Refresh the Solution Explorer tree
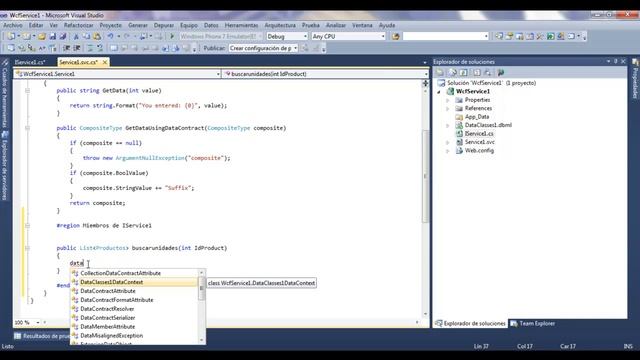Image resolution: width=640 pixels, height=360 pixels. [464, 73]
